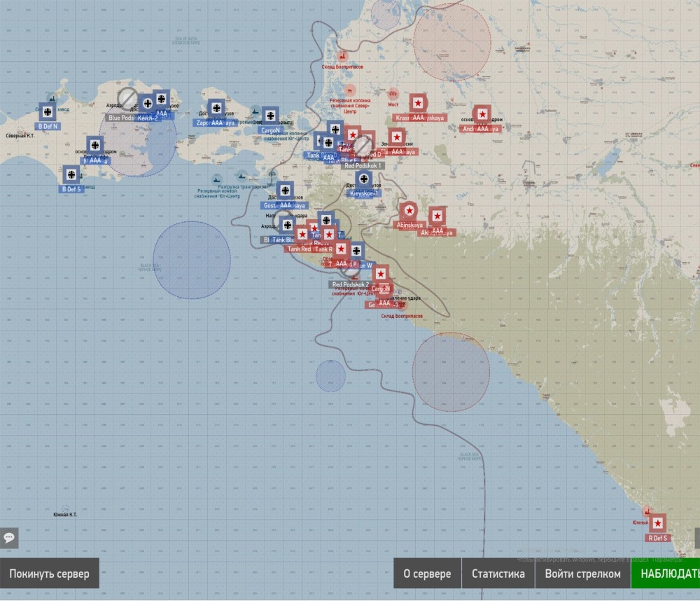Click the Red Podskok 2 label

click(x=351, y=284)
